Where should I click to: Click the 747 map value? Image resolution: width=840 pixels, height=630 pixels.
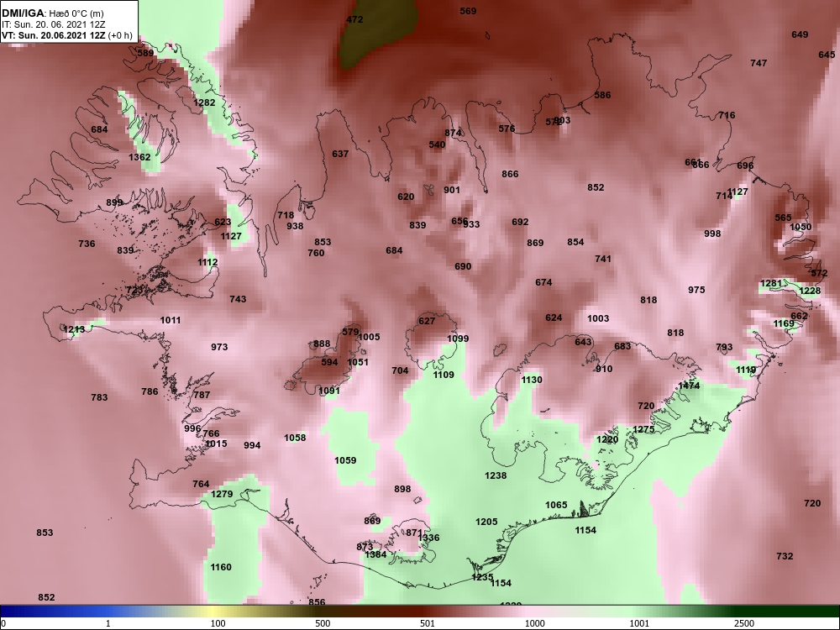(759, 63)
